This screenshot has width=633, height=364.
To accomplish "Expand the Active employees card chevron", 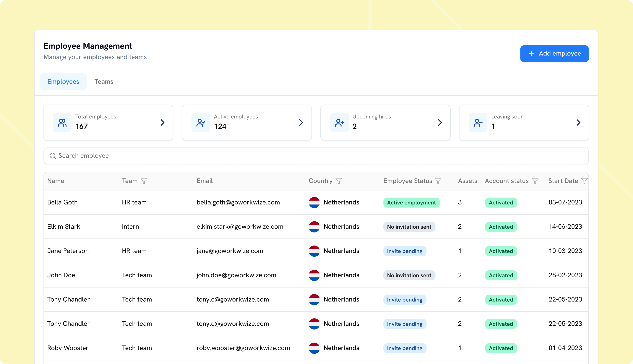I will tap(301, 123).
